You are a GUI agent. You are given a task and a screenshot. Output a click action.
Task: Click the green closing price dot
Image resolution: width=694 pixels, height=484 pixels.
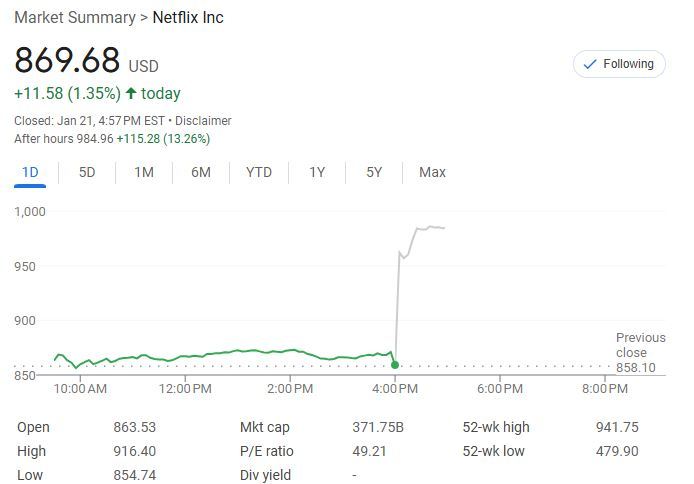point(396,364)
